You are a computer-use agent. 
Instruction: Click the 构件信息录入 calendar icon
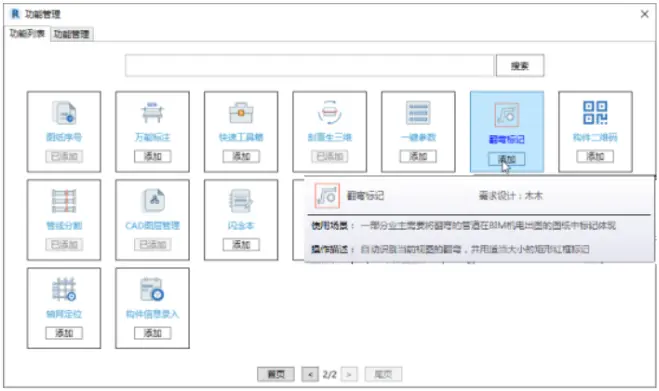152,289
